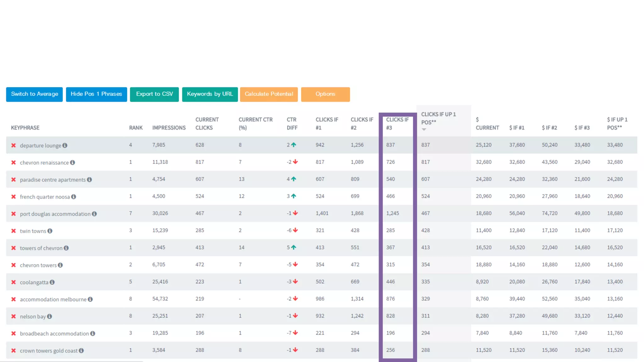The height and width of the screenshot is (362, 644).
Task: Remove the port douglas accommodation keyphrase
Action: (14, 214)
